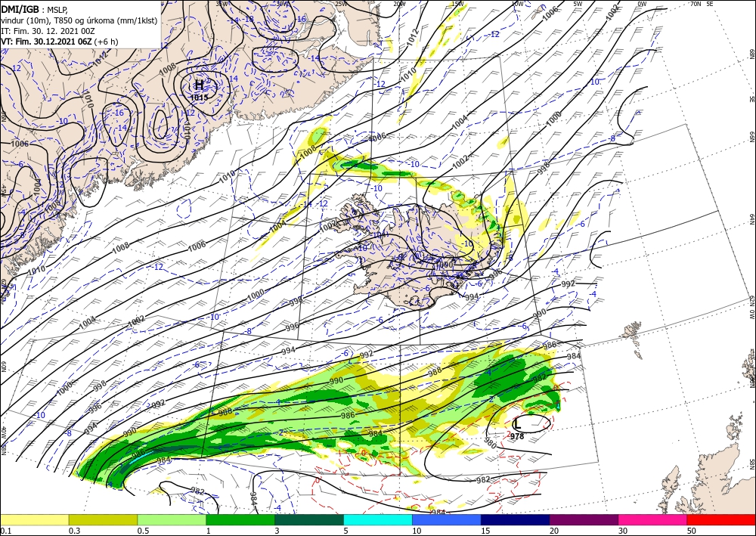Click the L low-pressure marker south-east of Iceland
The image size is (756, 536).
[x=517, y=425]
